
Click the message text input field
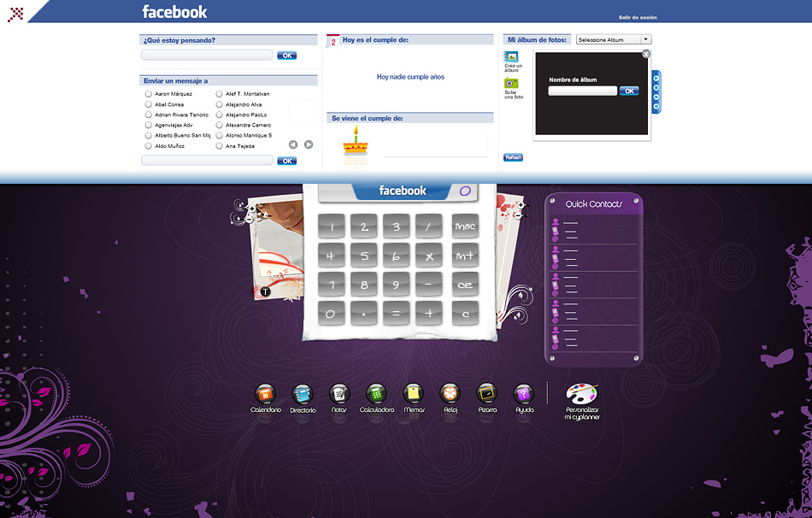(x=207, y=160)
